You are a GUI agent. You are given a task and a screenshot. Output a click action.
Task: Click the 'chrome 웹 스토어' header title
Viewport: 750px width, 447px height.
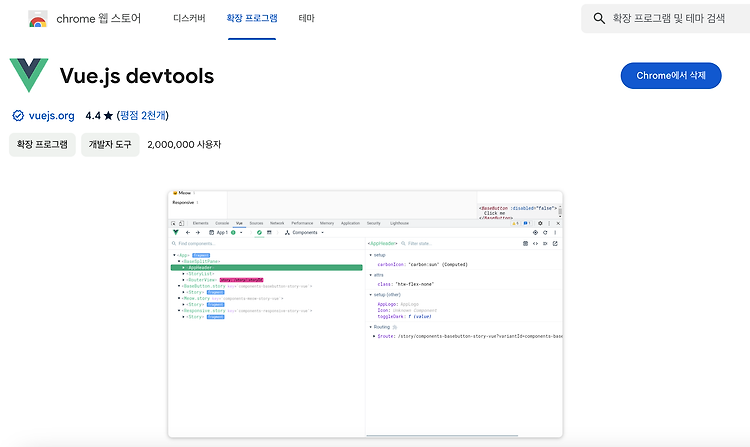tap(99, 19)
